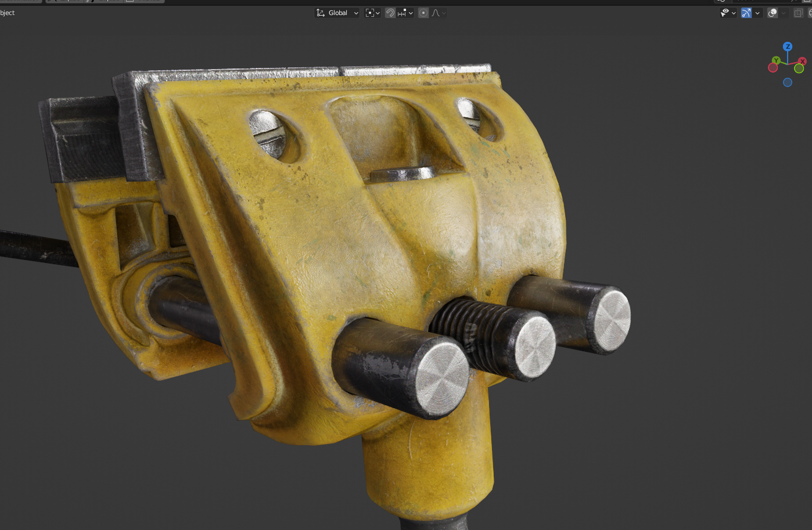Viewport: 812px width, 530px height.
Task: Open the Object menu in header
Action: point(7,13)
